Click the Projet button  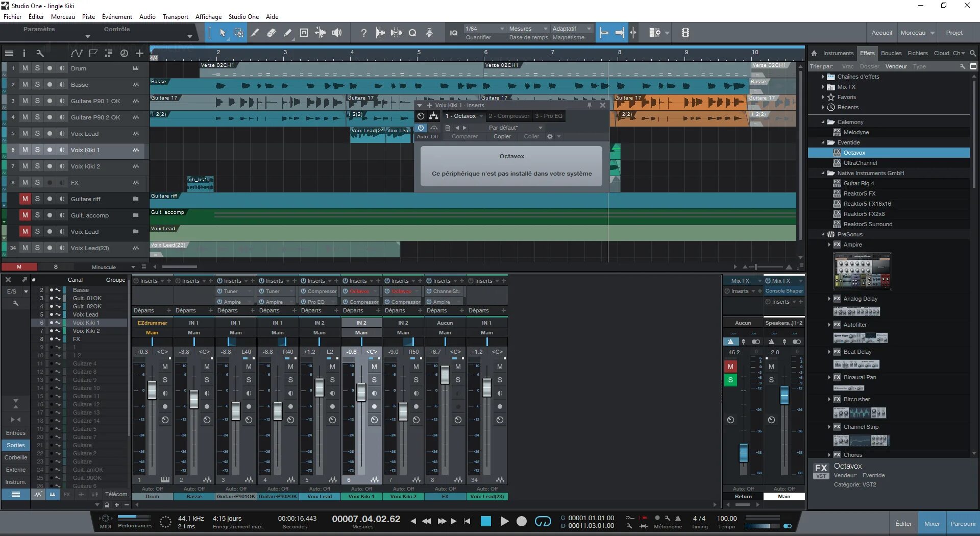click(954, 33)
